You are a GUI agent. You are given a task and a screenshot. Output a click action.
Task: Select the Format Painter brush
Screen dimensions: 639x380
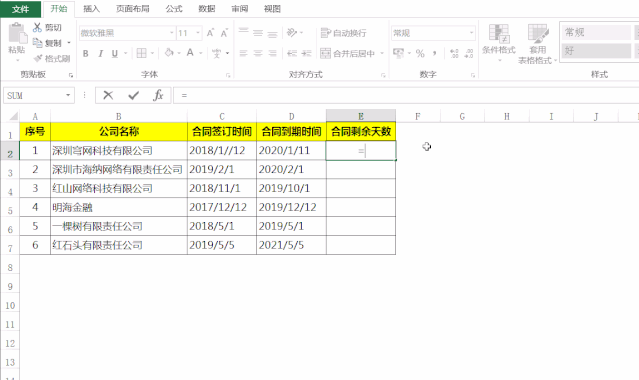37,58
